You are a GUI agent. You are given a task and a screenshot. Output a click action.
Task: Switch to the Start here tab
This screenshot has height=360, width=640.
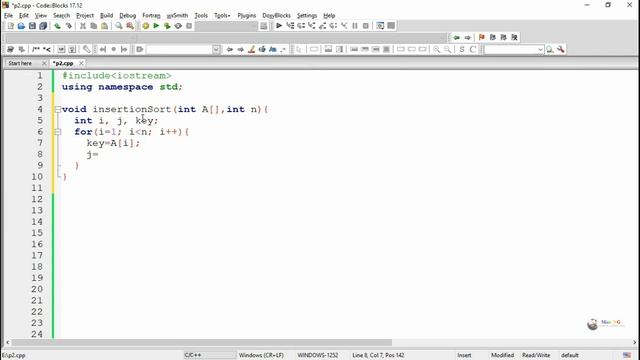click(20, 63)
